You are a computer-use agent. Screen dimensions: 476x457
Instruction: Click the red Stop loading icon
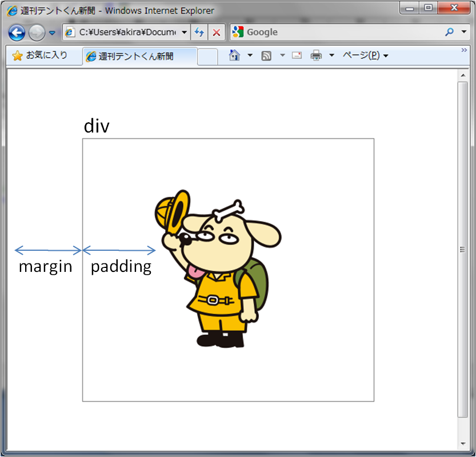(217, 32)
